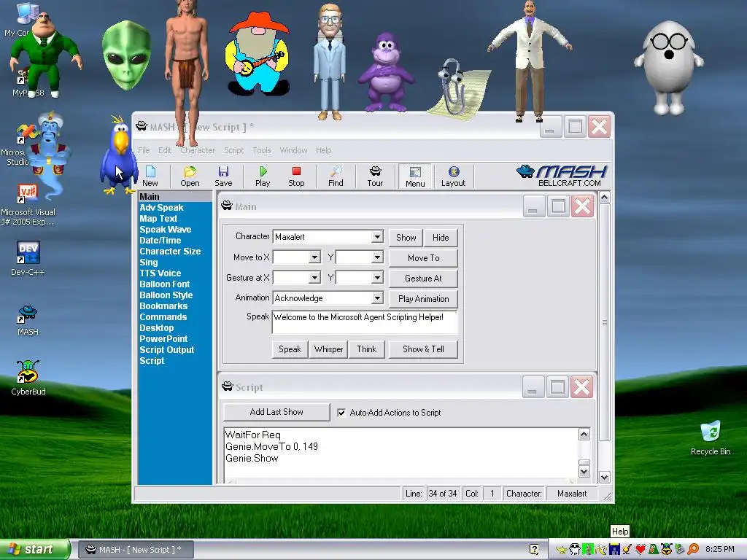Click the Show & Tell button

tap(423, 349)
